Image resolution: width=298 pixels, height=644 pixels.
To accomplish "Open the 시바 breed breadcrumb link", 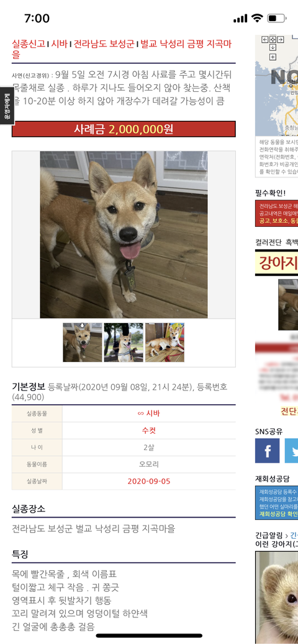I will click(x=60, y=44).
